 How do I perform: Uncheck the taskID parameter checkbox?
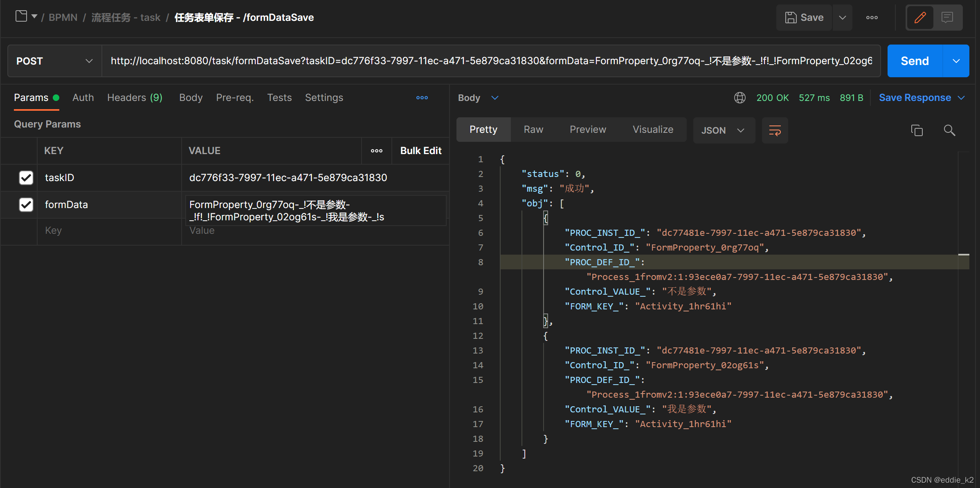tap(26, 178)
